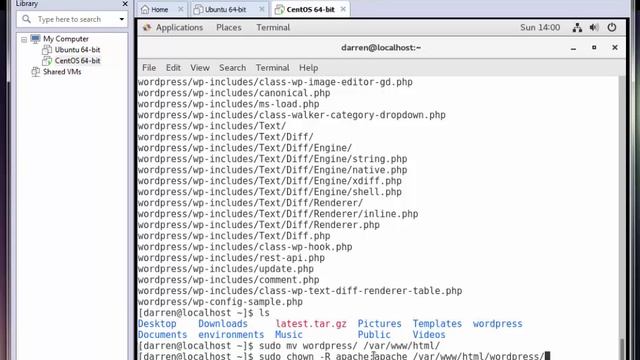The height and width of the screenshot is (360, 640).
Task: Open the Terminal app menu in top bar
Action: point(273,28)
